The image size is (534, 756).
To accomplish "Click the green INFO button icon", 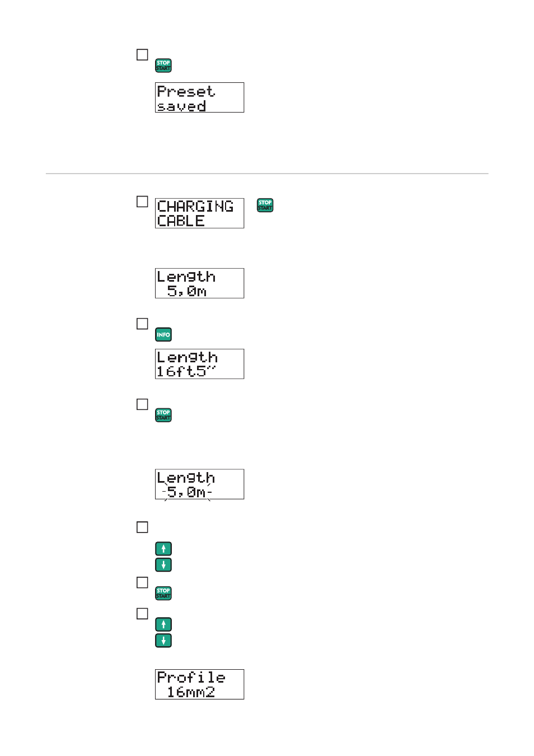I will tap(163, 334).
